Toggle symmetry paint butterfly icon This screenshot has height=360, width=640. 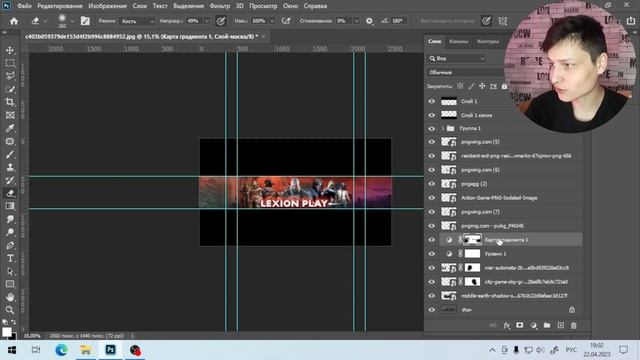[503, 21]
